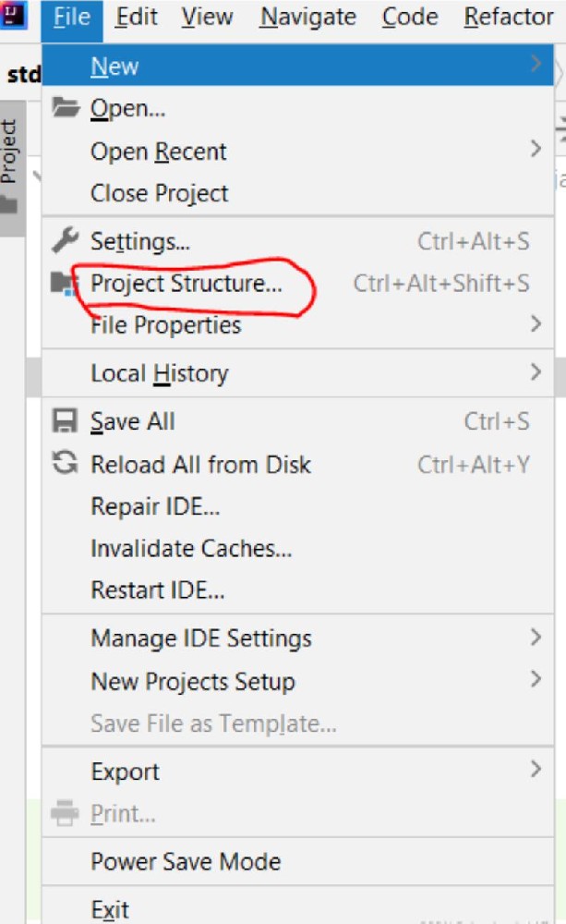Expand the Manage IDE Settings submenu

click(298, 638)
